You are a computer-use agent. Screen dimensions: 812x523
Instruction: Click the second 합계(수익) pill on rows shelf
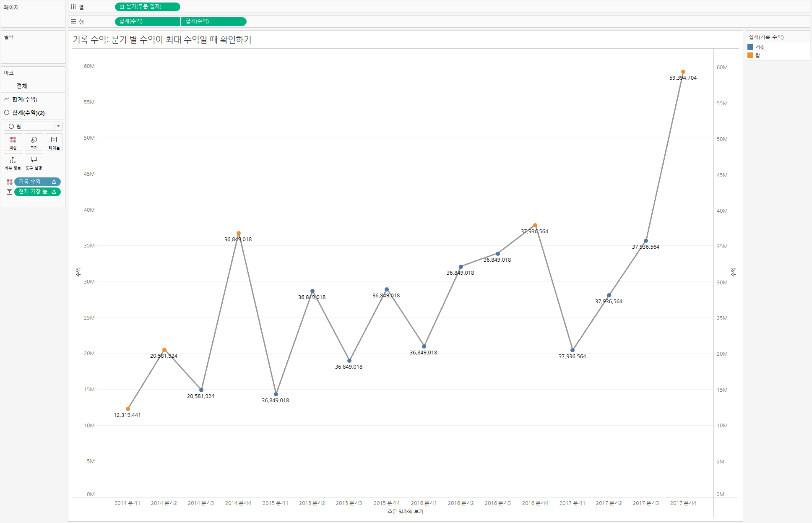(x=213, y=21)
